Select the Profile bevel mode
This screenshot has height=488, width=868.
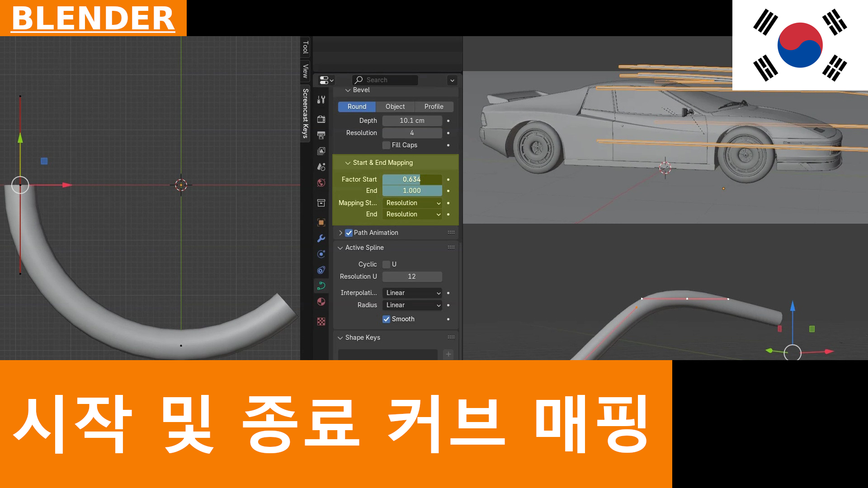pos(434,107)
